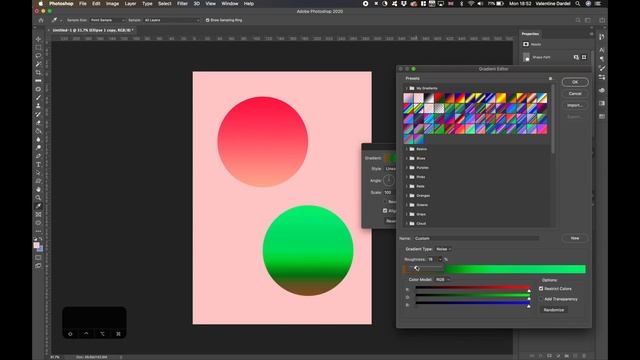Toggle the Show Sampling Ring checkbox

[207, 20]
